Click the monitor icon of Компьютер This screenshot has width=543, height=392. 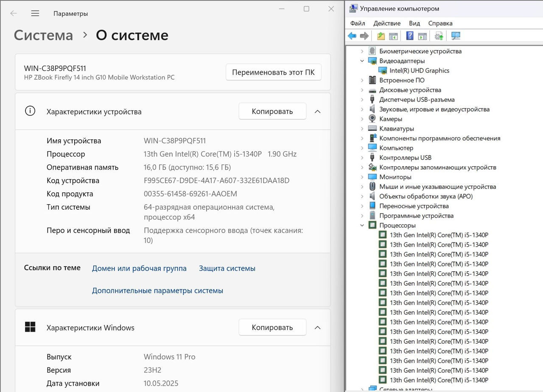pos(372,148)
